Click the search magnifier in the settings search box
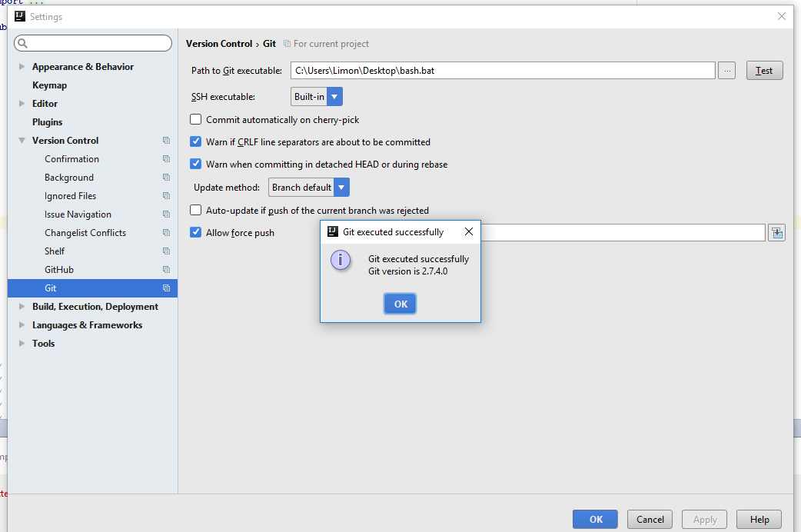This screenshot has width=801, height=532. coord(22,43)
